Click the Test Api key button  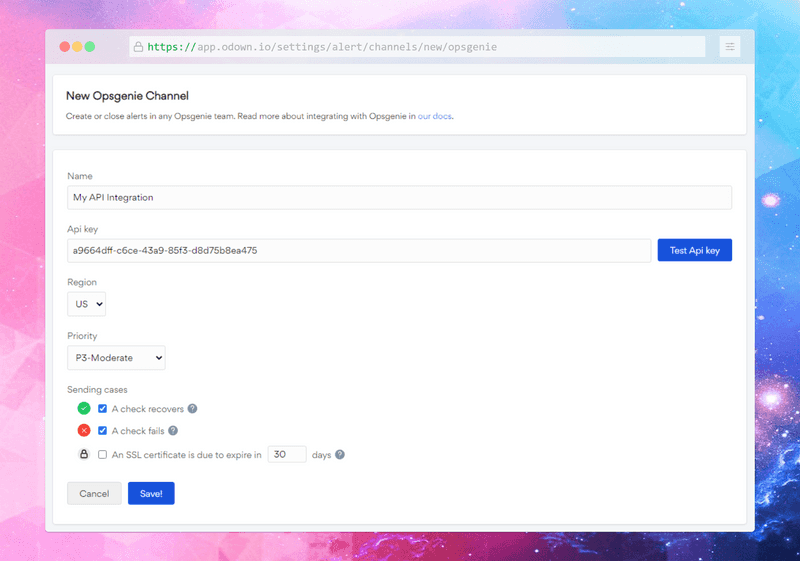coord(694,250)
